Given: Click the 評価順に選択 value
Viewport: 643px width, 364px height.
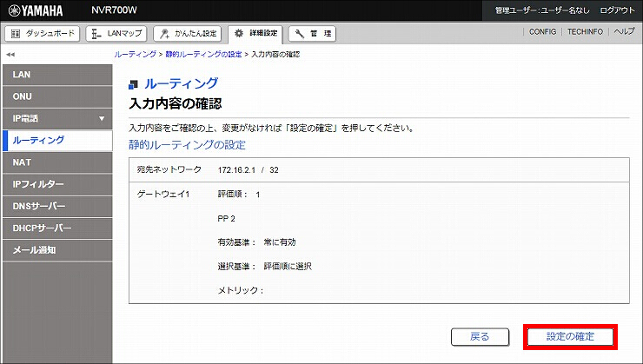Looking at the screenshot, I should tap(288, 267).
